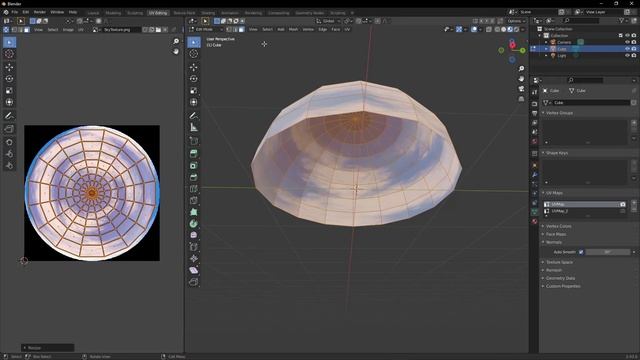
Task: Toggle X-ray display in viewport header
Action: click(489, 29)
